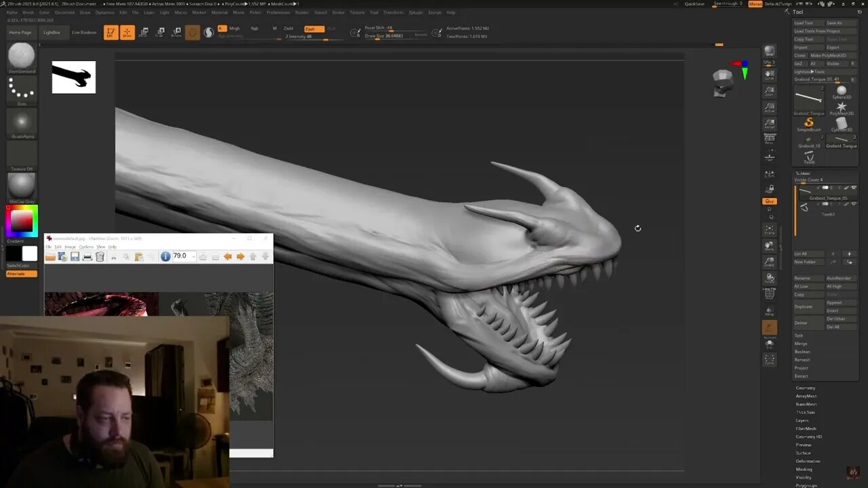Image resolution: width=868 pixels, height=488 pixels.
Task: Expand the Deformation subpalette
Action: pos(808,461)
